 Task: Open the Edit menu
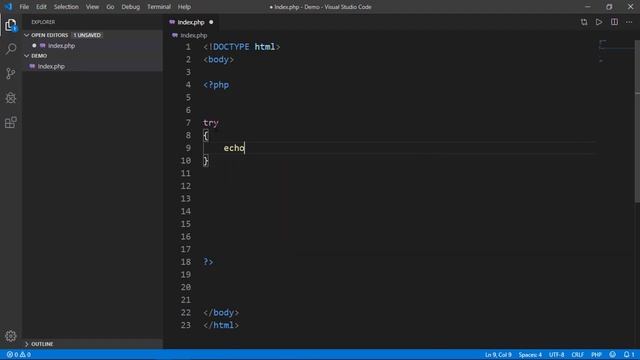tap(41, 7)
